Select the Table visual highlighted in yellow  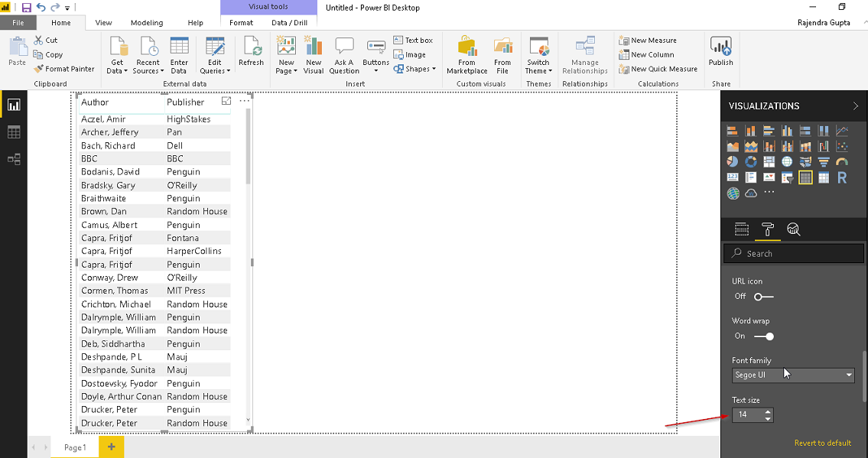click(805, 177)
